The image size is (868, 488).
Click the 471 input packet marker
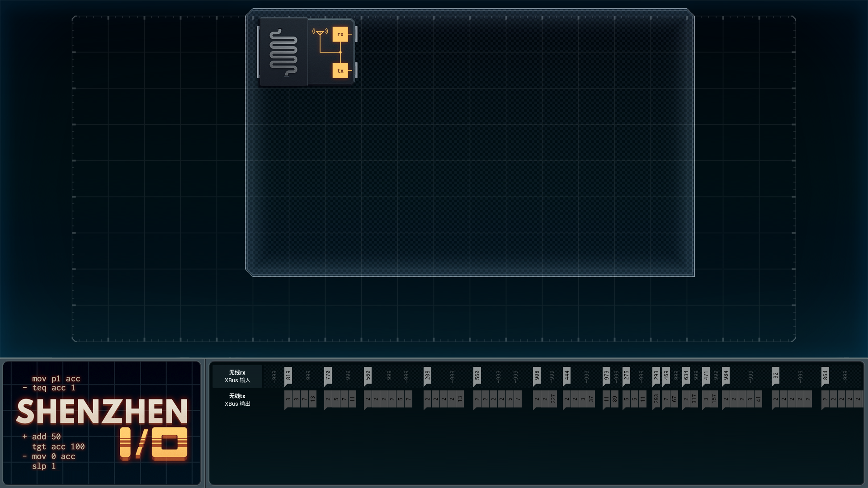pyautogui.click(x=706, y=376)
